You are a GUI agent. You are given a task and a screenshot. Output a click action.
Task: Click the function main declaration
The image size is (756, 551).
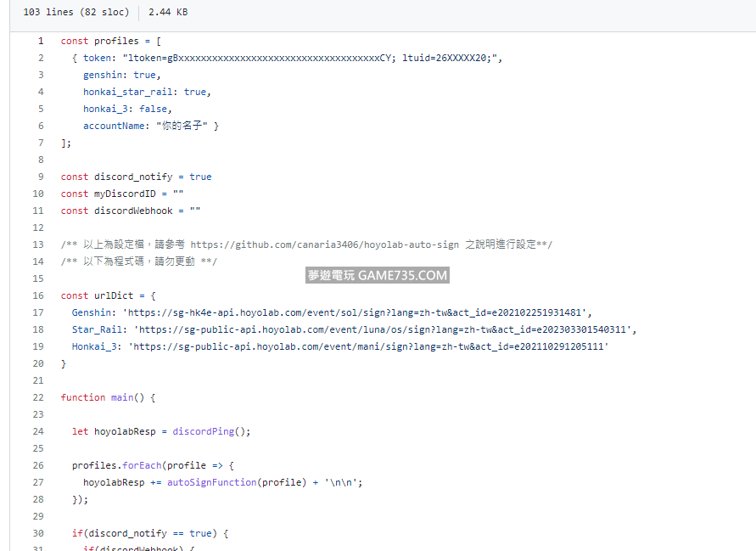tap(108, 397)
